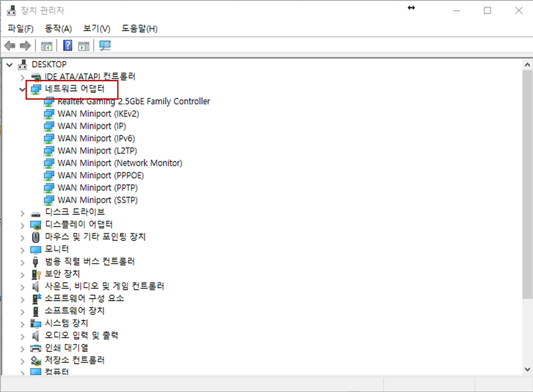Click the WAN Miniport (IPv6) icon

coord(49,138)
